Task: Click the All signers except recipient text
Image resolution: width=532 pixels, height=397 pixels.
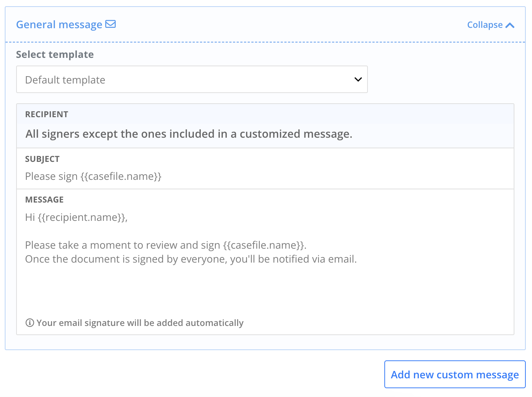Action: pyautogui.click(x=189, y=134)
